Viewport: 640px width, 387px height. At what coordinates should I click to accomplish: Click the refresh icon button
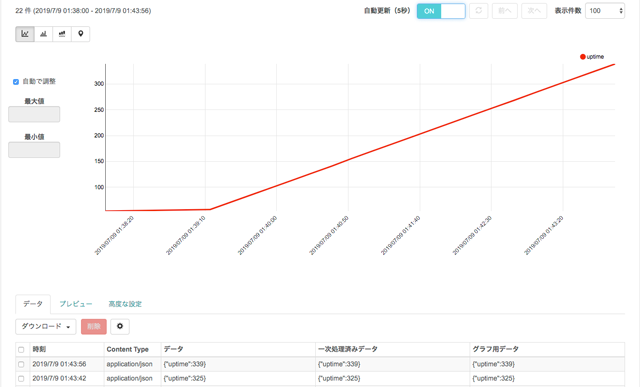479,11
